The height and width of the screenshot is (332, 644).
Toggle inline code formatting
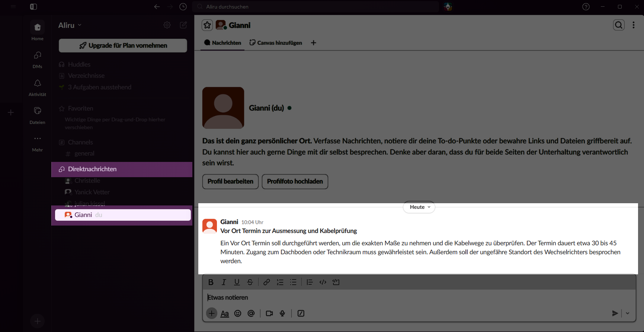323,282
